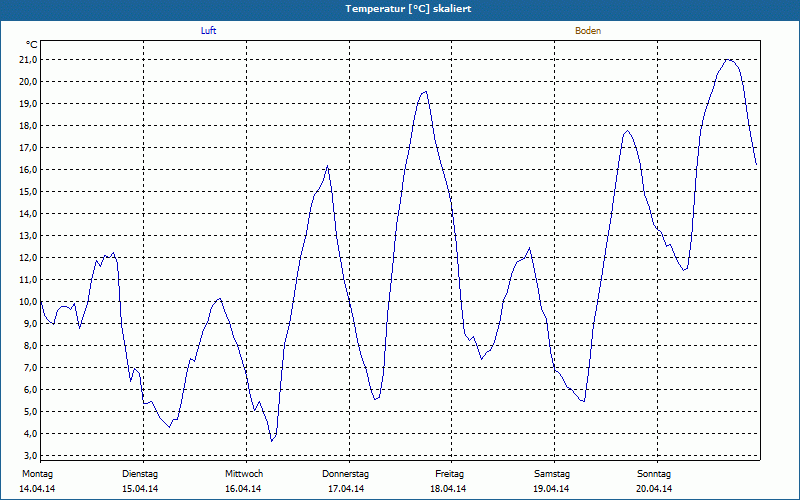800x500 pixels.
Task: Click the 21,0 y-axis value
Action: tap(29, 60)
